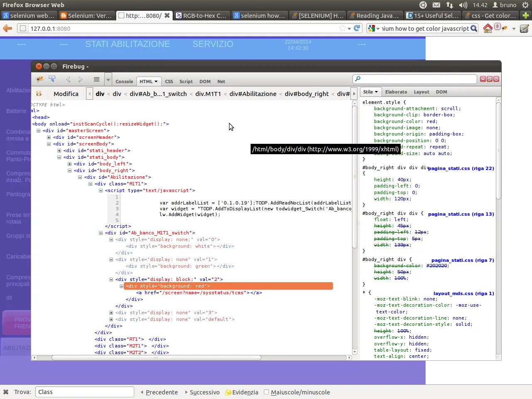This screenshot has height=399, width=532.
Task: Toggle the Maiuscole/minuscole checkbox
Action: tap(266, 392)
